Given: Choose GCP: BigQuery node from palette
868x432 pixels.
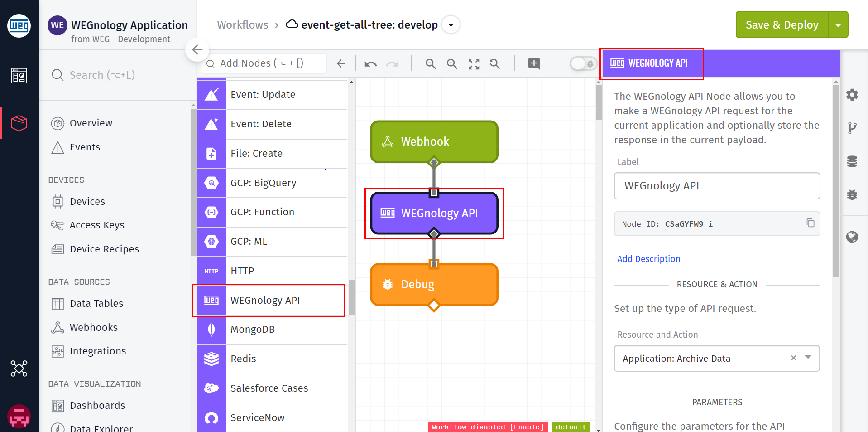Looking at the screenshot, I should coord(272,183).
